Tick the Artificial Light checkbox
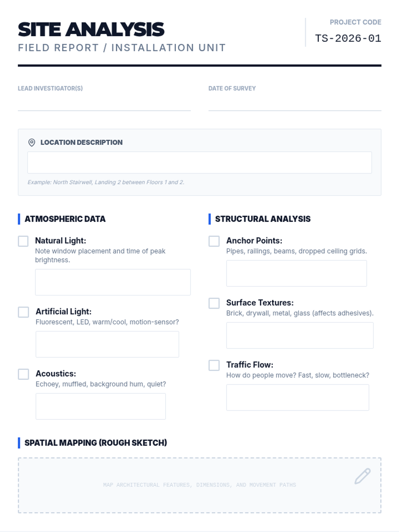This screenshot has width=399, height=532. click(x=23, y=312)
